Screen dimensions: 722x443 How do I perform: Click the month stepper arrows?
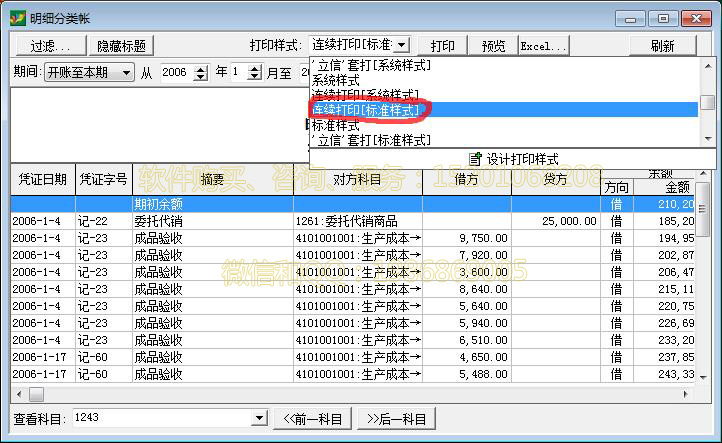[x=254, y=73]
